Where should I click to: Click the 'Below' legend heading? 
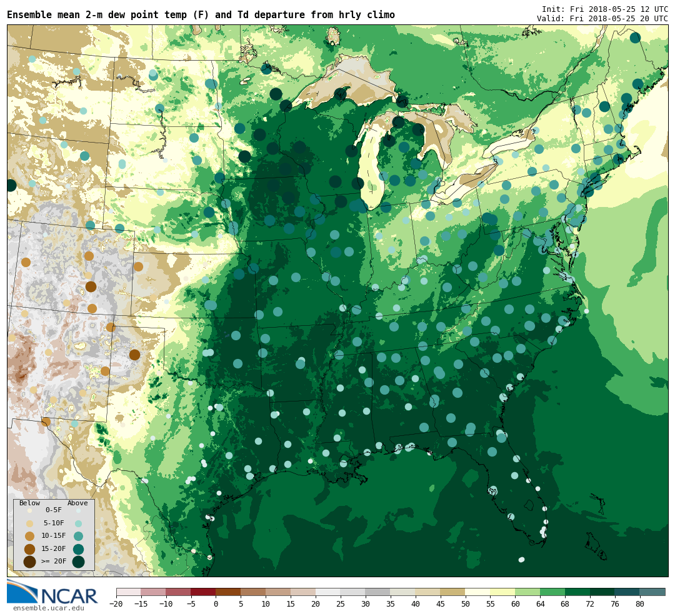(x=30, y=503)
